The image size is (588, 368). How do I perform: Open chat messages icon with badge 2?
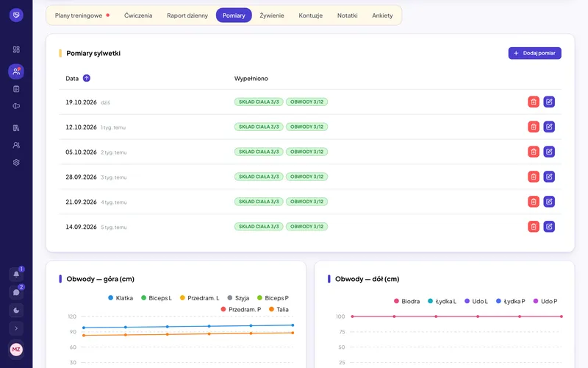16,292
